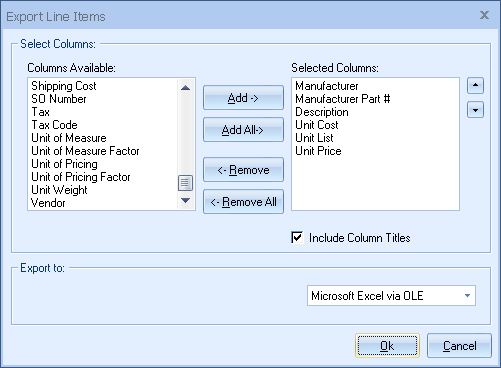The width and height of the screenshot is (501, 368).
Task: Move selected column down with arrow button
Action: click(475, 110)
